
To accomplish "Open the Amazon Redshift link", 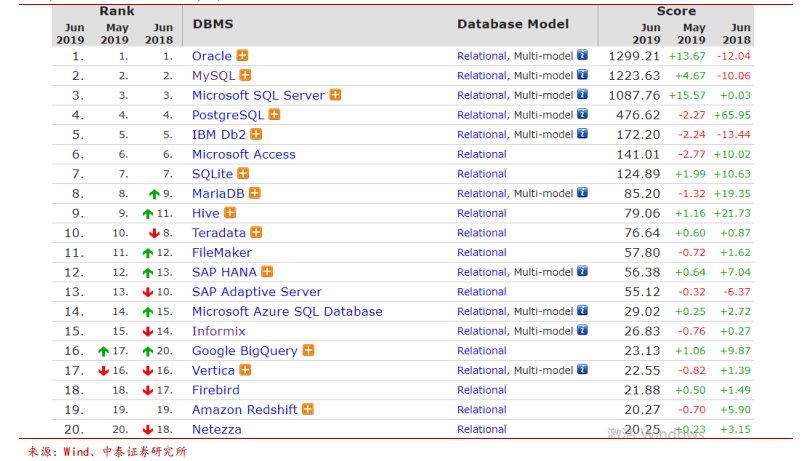I will click(245, 410).
